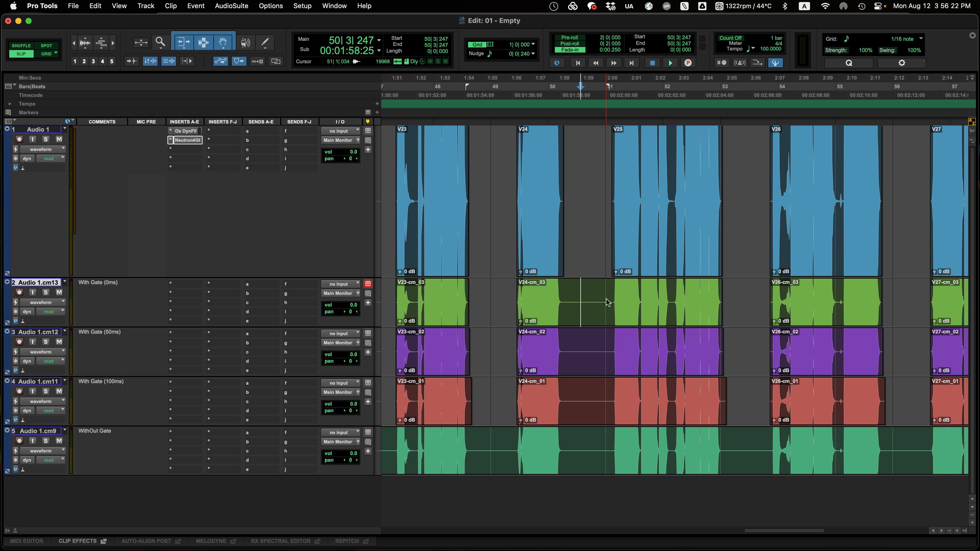Toggle Pre-roll button
The width and height of the screenshot is (980, 551).
pyautogui.click(x=570, y=38)
